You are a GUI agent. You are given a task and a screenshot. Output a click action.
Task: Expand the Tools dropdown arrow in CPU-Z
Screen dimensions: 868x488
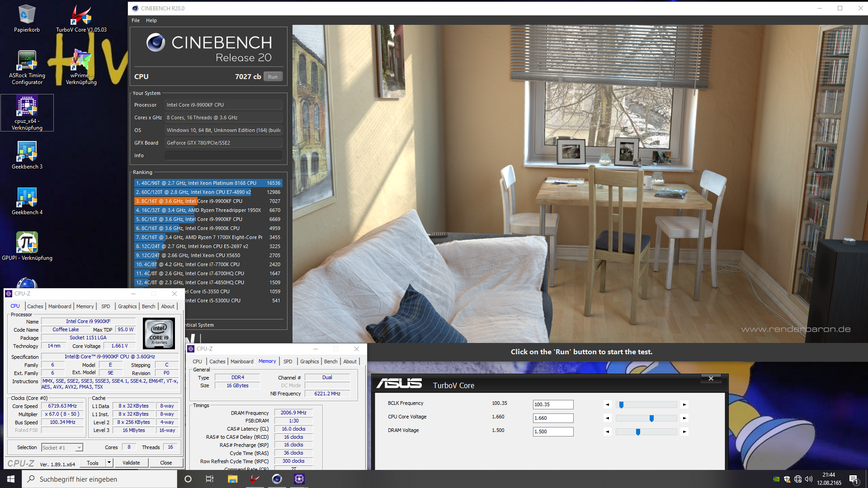[109, 462]
